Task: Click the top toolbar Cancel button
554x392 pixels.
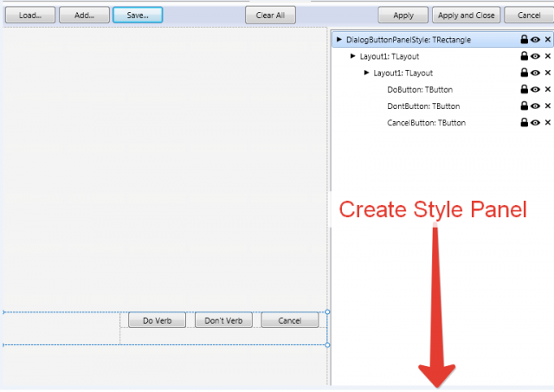Action: pyautogui.click(x=529, y=16)
